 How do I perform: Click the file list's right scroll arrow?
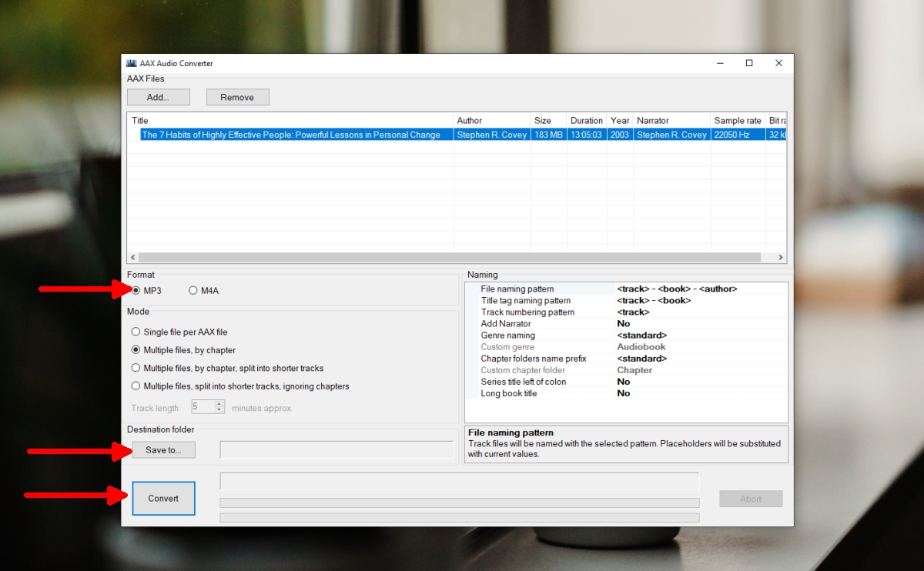pos(781,257)
